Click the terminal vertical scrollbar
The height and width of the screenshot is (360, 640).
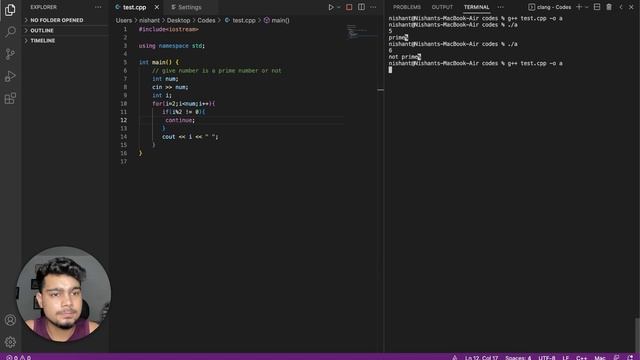point(637,334)
